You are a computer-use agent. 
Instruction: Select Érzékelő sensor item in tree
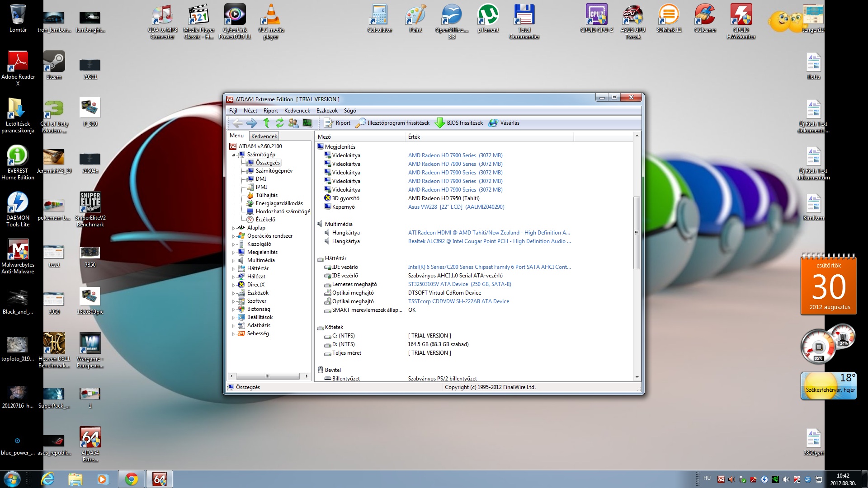point(265,220)
